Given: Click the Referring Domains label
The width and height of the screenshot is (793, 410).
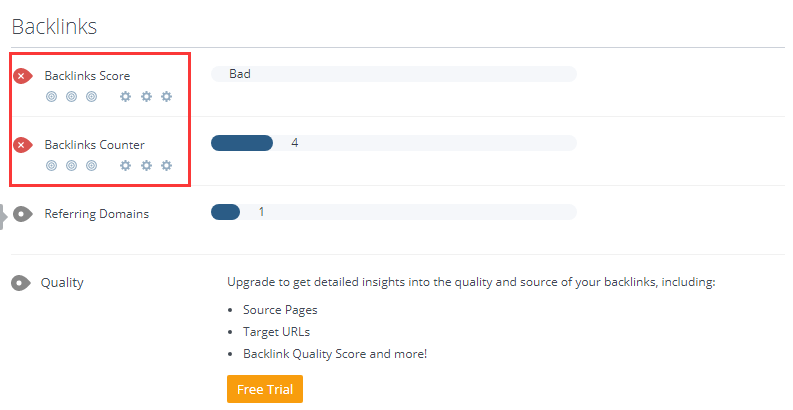Looking at the screenshot, I should (x=96, y=213).
